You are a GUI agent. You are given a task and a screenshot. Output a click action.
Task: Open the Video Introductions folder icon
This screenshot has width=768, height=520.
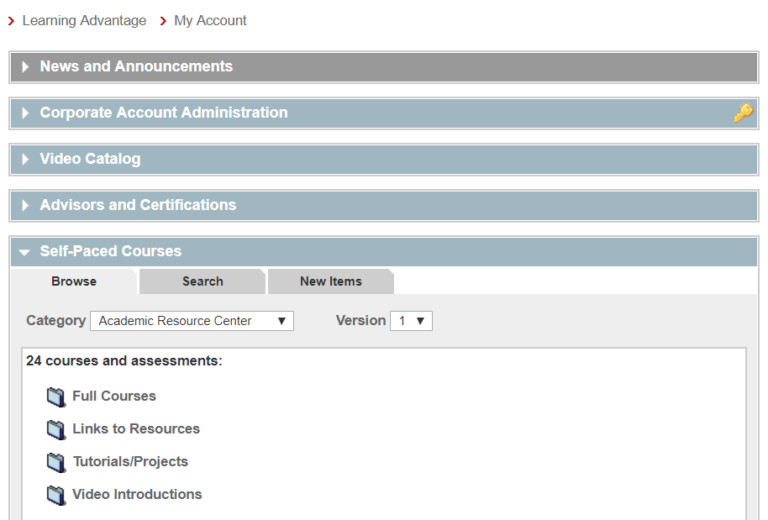56,496
